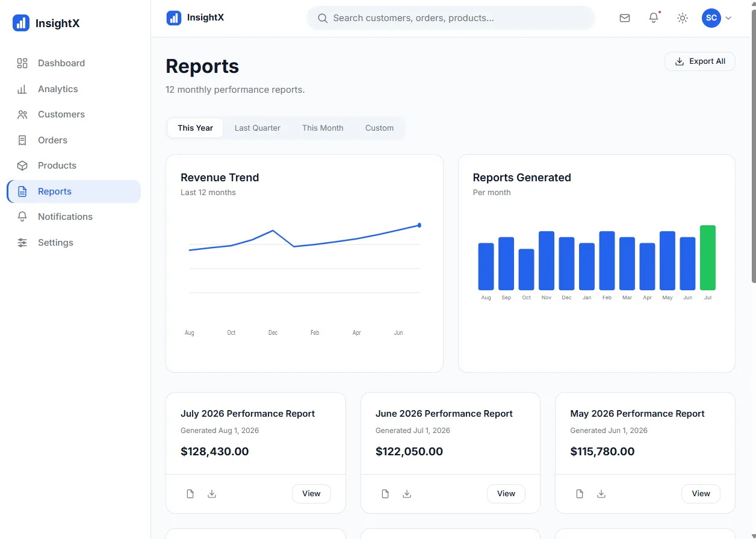Click the May 2026 Performance Report title
Image resolution: width=756 pixels, height=539 pixels.
(x=637, y=414)
